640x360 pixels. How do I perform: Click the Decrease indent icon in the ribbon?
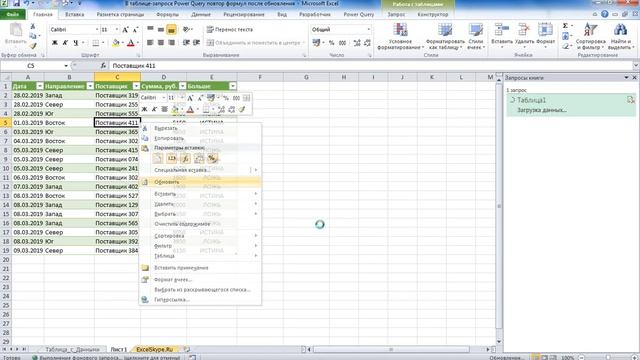click(186, 42)
